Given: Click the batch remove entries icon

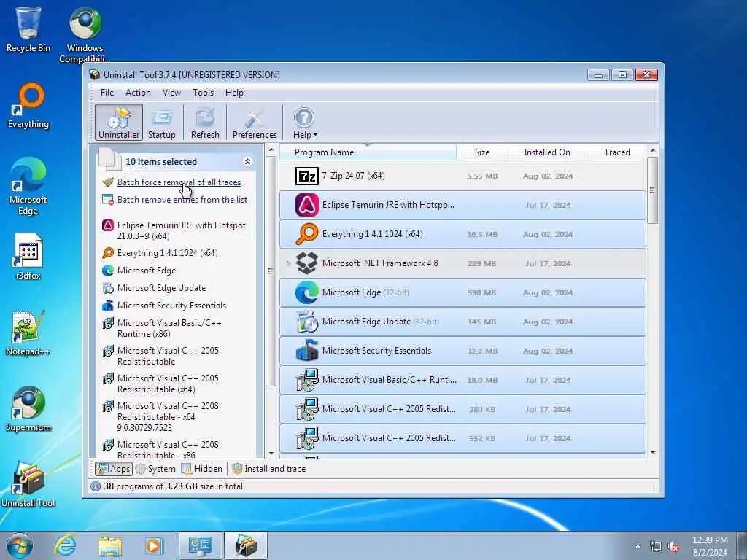Looking at the screenshot, I should [x=108, y=200].
